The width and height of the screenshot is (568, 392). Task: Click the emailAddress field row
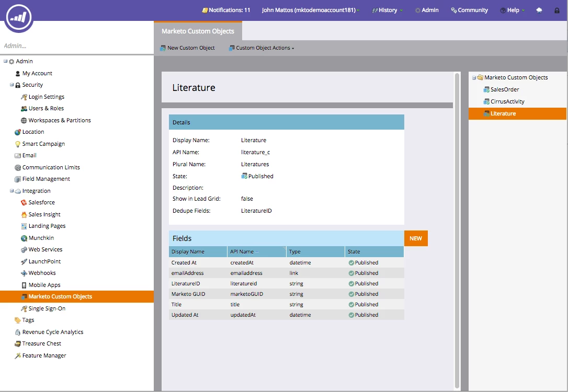tap(286, 273)
